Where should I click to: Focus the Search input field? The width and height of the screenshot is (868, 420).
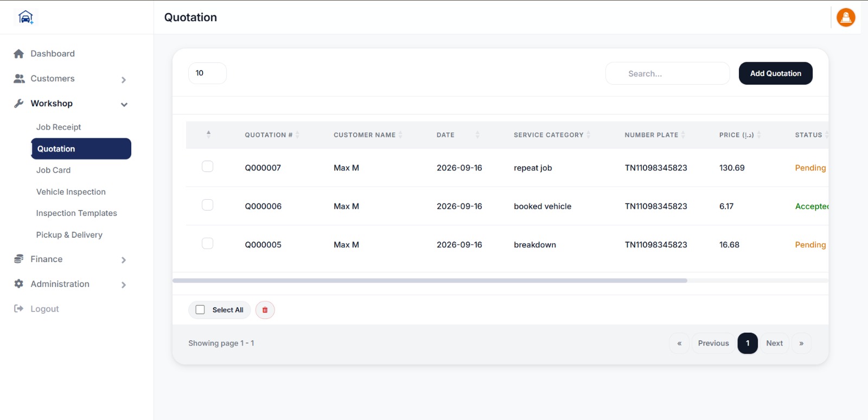click(x=667, y=73)
